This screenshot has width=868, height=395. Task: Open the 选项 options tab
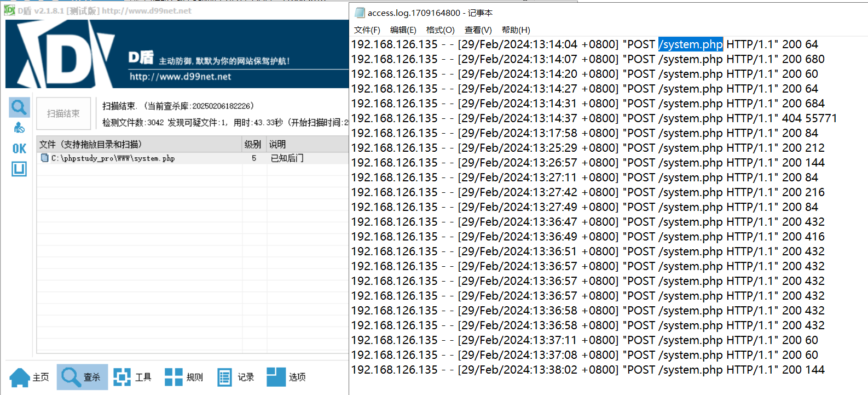click(x=286, y=377)
